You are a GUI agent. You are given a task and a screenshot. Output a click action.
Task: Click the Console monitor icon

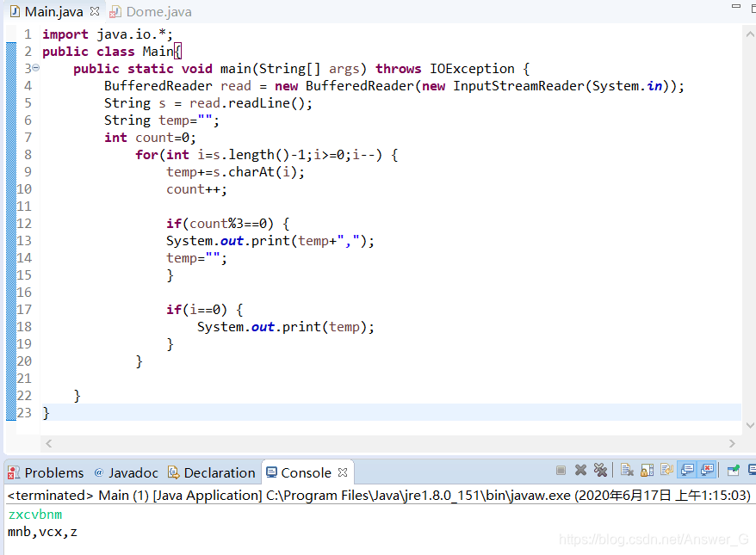(271, 472)
